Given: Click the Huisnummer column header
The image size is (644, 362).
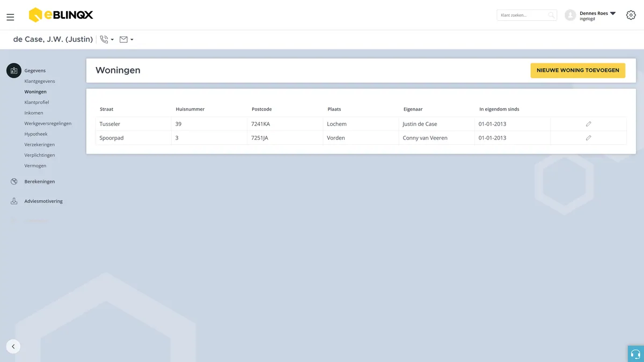Looking at the screenshot, I should point(190,109).
